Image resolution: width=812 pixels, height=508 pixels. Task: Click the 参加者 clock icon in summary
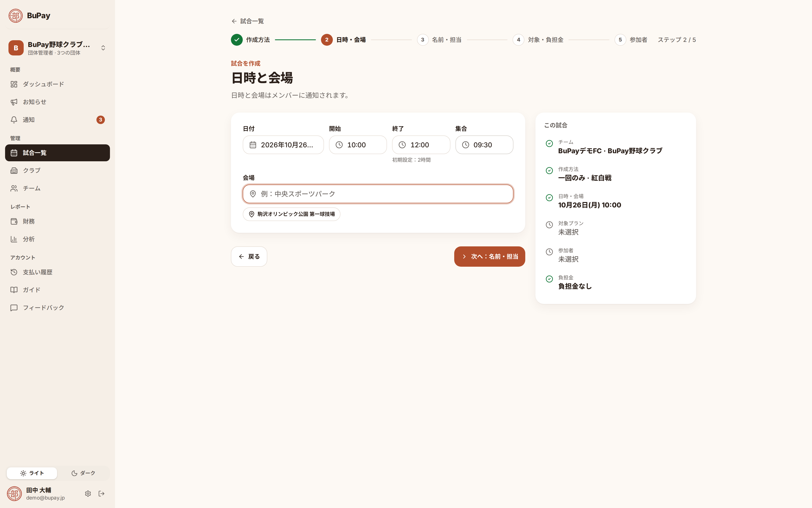tap(549, 252)
